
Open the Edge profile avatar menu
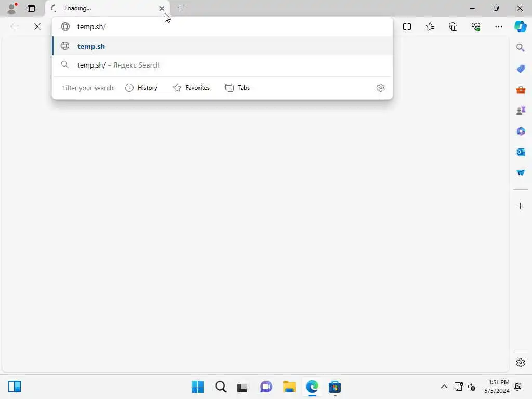12,8
